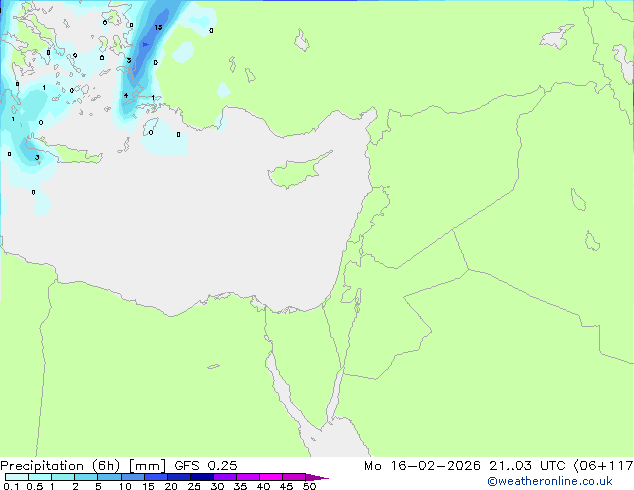Click legend scale label '40'
Viewport: 634px width, 490px height.
tap(263, 486)
